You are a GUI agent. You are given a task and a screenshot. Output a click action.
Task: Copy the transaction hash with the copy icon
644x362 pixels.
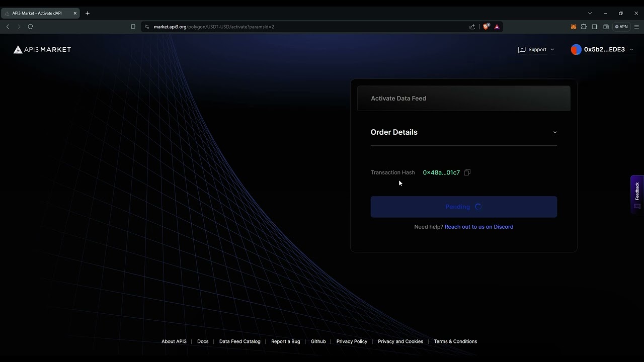[467, 172]
